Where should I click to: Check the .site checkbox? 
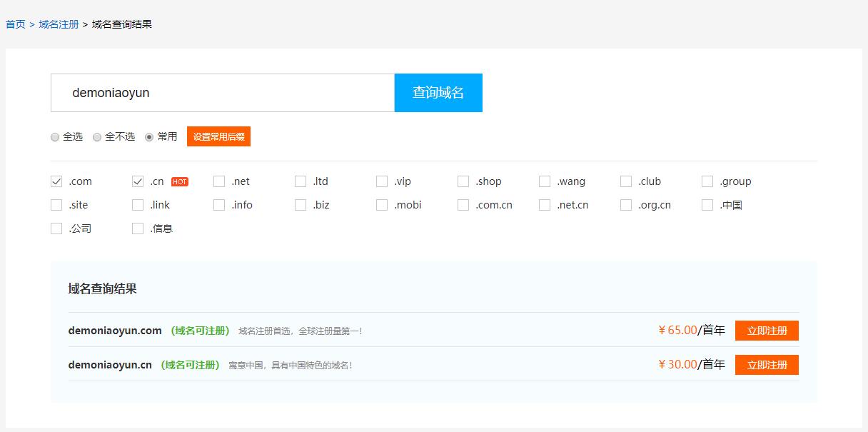click(56, 205)
